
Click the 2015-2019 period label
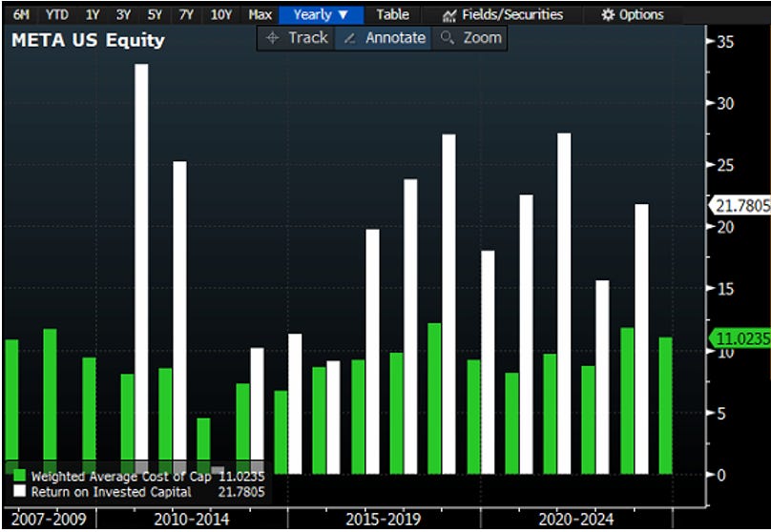click(x=384, y=519)
